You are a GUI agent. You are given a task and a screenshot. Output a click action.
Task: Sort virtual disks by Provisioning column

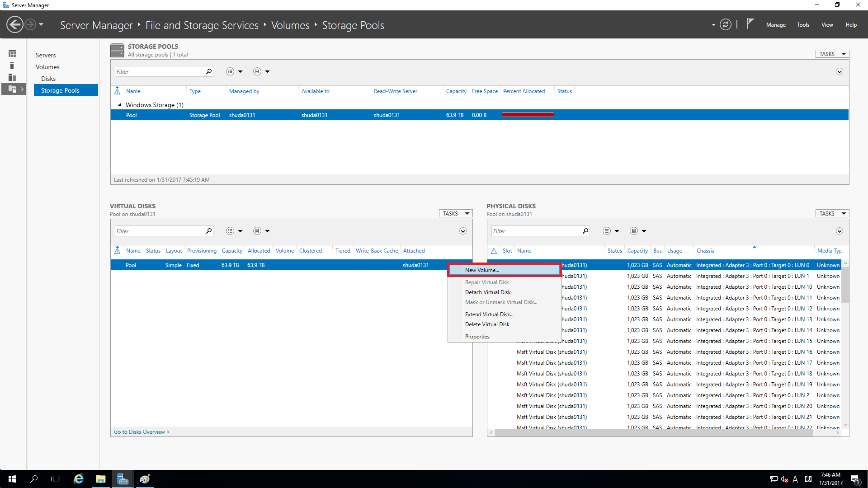[202, 251]
